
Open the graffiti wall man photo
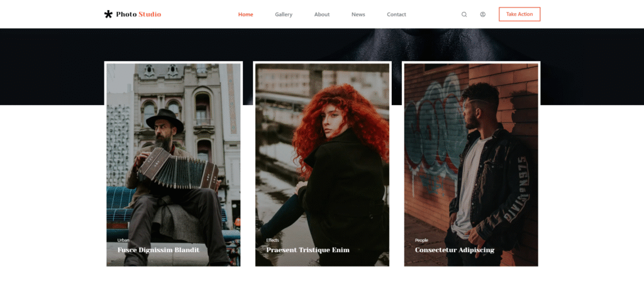471,151
